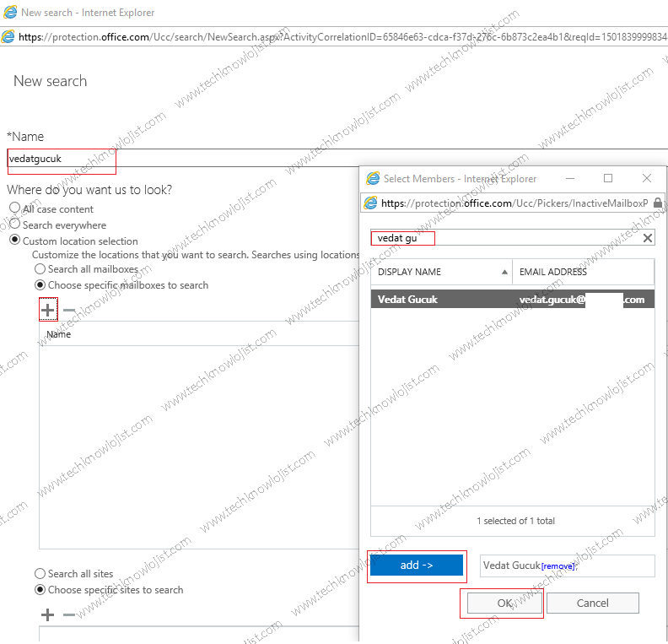
Task: Click the add site plus icon
Action: (x=48, y=614)
